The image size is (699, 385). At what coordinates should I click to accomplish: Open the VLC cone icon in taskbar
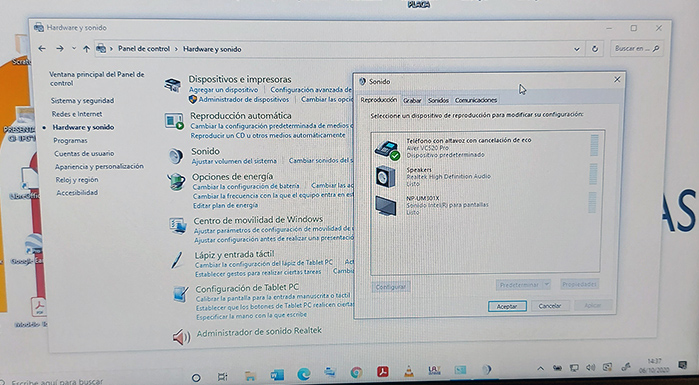coord(408,371)
